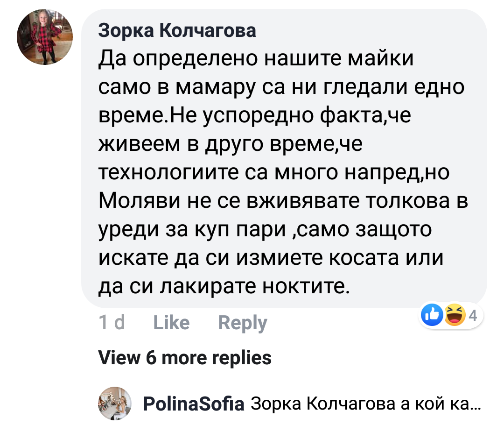Open Зорка Колчагова's profile picture

(45, 37)
